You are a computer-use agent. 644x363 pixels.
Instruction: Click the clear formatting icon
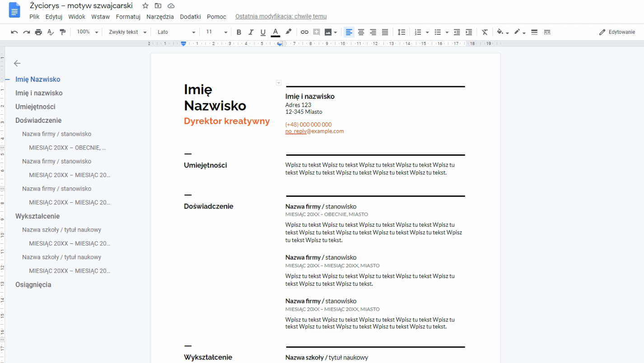pyautogui.click(x=485, y=32)
